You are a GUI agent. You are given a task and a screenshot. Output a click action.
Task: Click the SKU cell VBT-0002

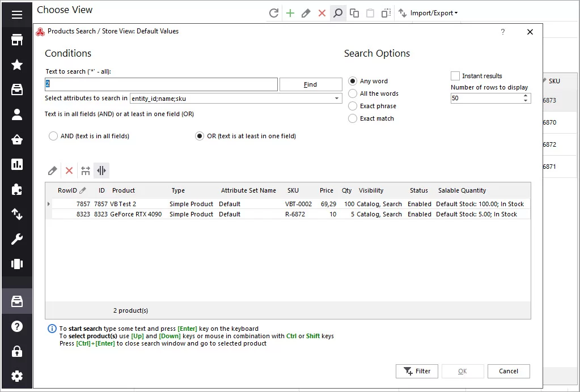tap(299, 204)
